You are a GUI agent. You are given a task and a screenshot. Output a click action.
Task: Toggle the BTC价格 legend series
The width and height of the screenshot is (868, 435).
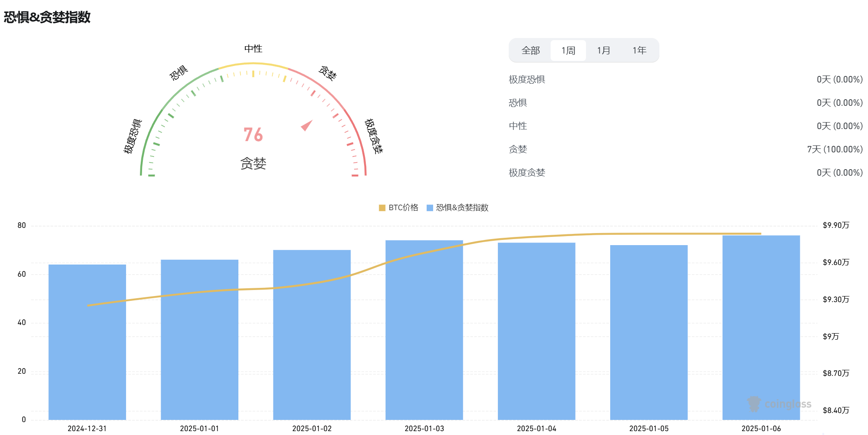398,208
